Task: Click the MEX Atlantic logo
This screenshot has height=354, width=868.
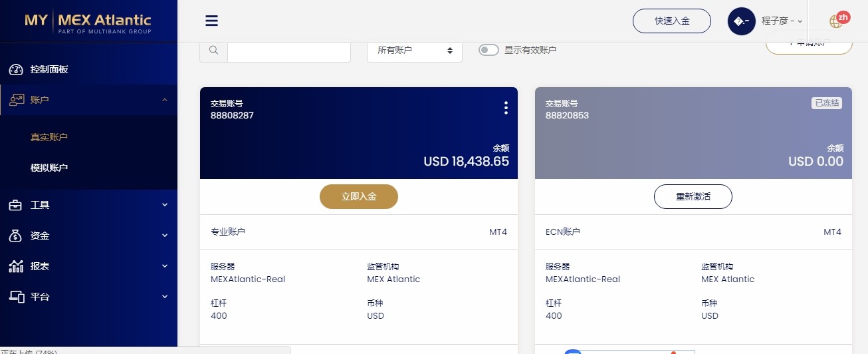Action: tap(88, 21)
